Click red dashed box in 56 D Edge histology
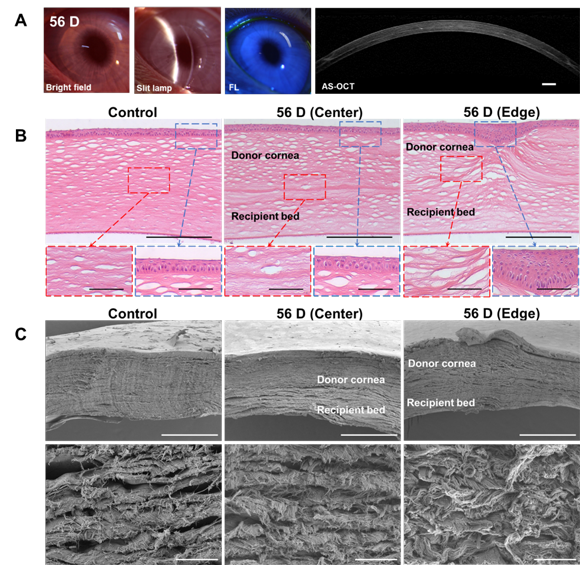 [x=461, y=169]
